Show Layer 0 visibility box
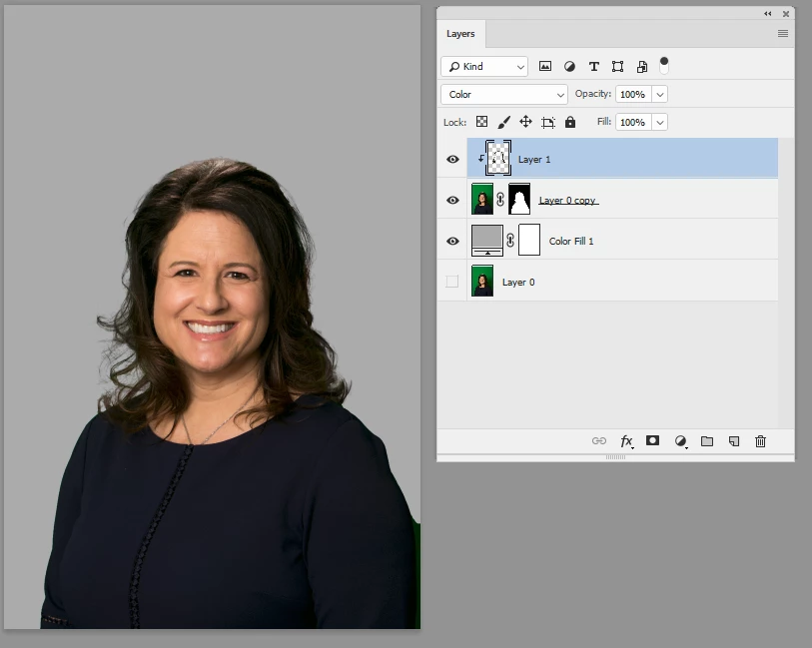 [x=452, y=282]
